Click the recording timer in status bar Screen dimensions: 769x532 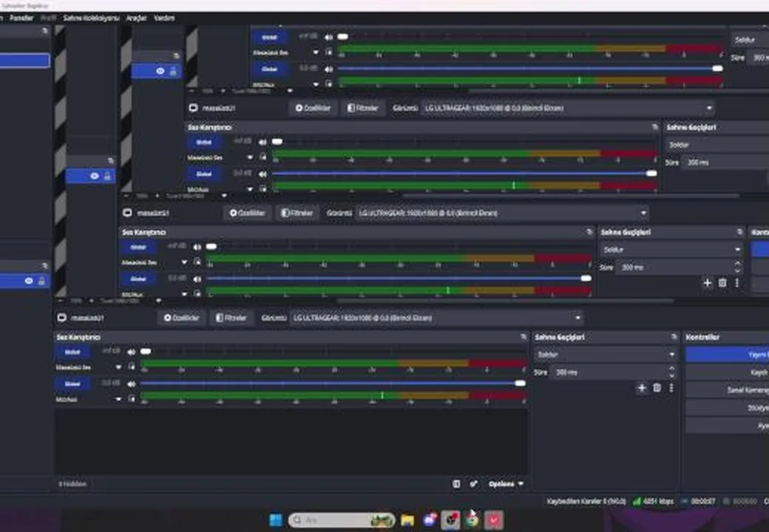[741, 501]
